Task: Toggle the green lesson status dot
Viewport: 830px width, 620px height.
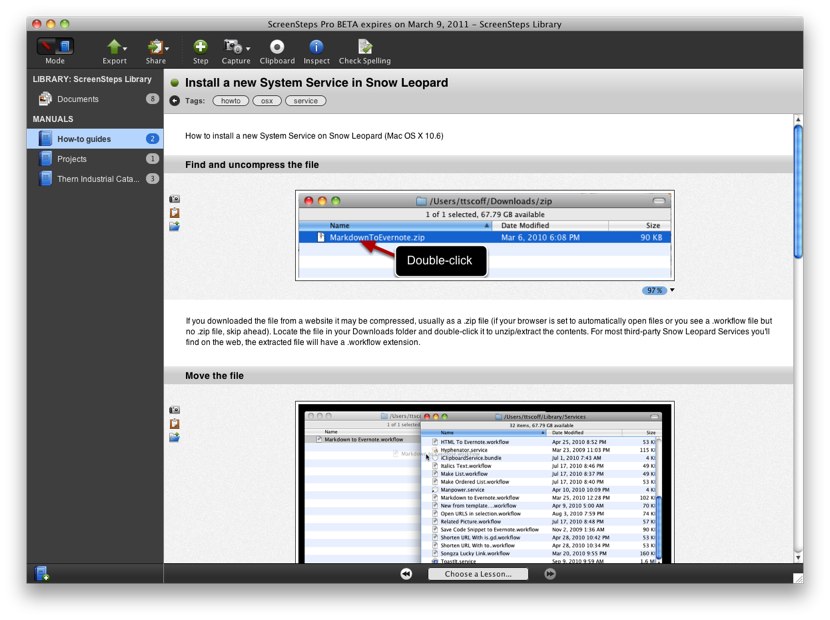Action: (175, 83)
